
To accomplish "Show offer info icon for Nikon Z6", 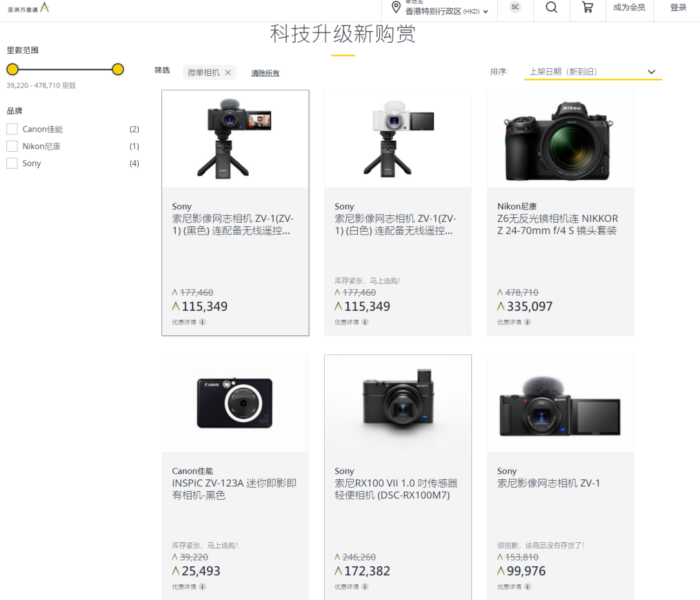I will click(x=528, y=322).
